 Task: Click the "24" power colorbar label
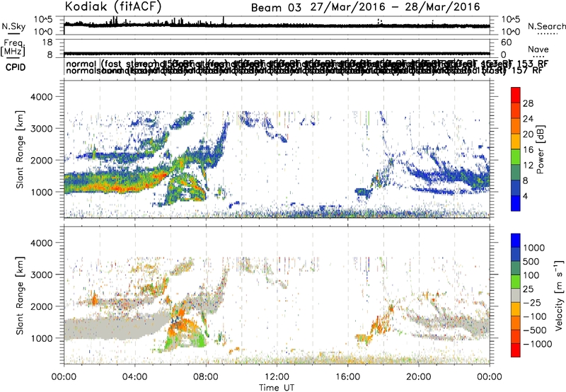tap(528, 119)
